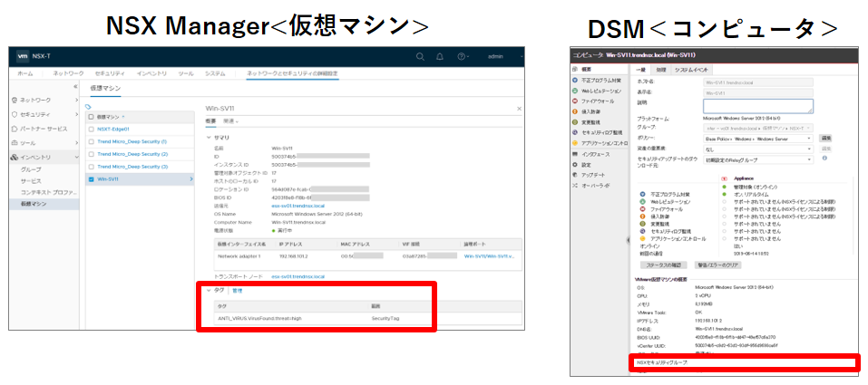Click the 編集 button next to policy

825,139
